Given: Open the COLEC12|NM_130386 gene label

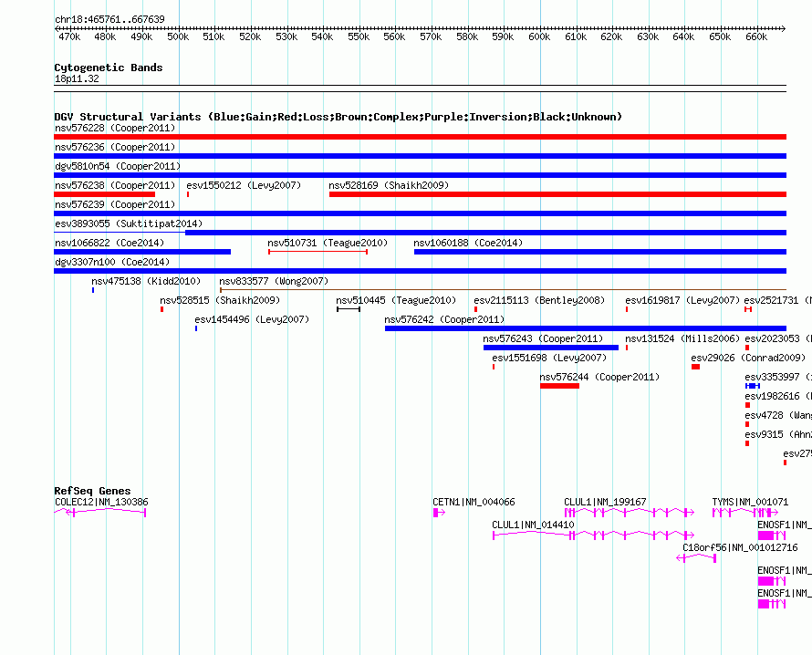Looking at the screenshot, I should click(x=101, y=502).
